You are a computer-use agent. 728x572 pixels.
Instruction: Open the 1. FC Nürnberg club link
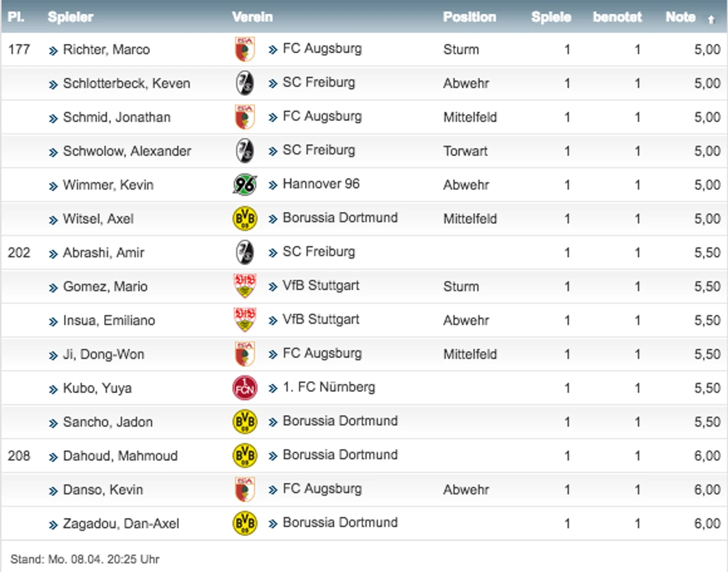[x=329, y=387]
